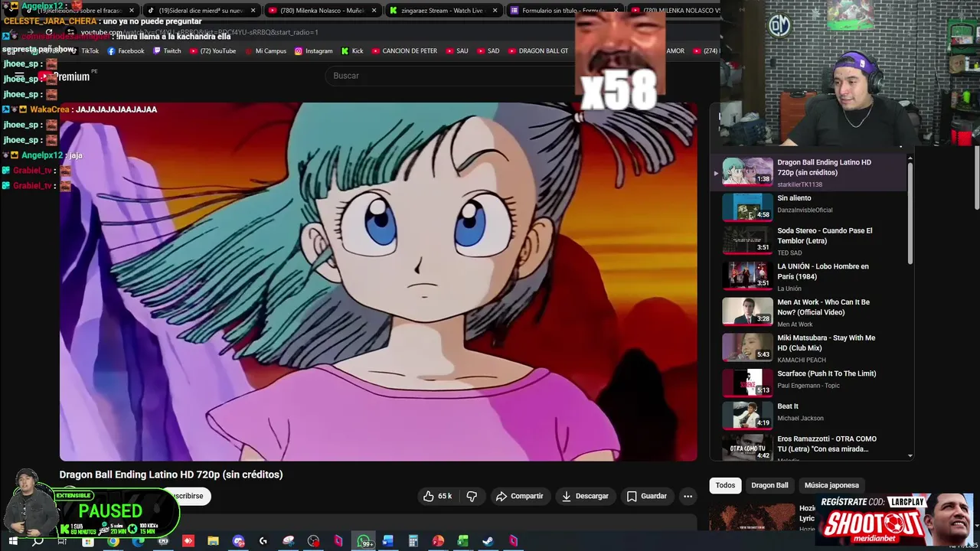Open the CANCION DE PETER bookmark
Screen dimensions: 980x551
404,51
